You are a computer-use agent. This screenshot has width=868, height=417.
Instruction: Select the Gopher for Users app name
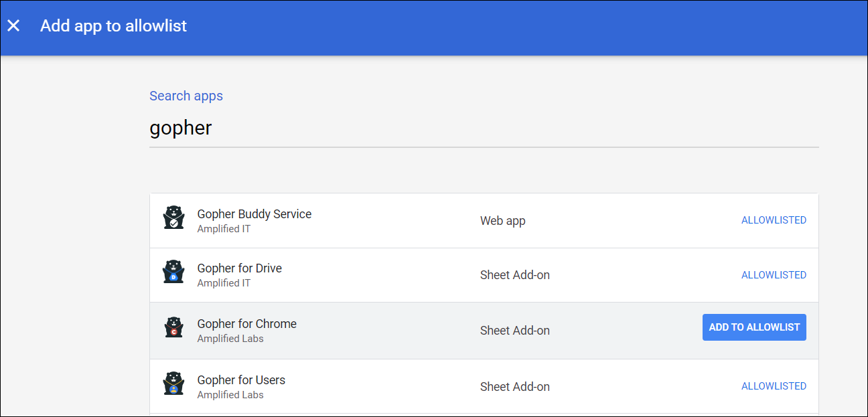241,380
